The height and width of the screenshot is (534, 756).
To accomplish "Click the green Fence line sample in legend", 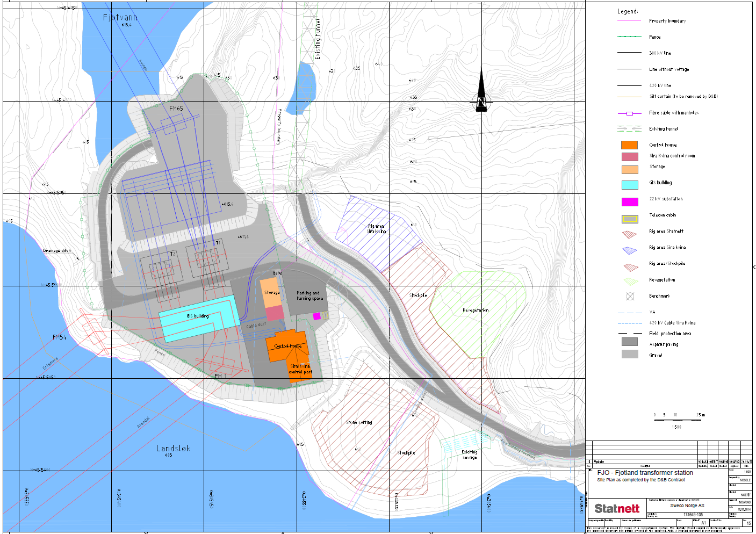I will pyautogui.click(x=629, y=37).
